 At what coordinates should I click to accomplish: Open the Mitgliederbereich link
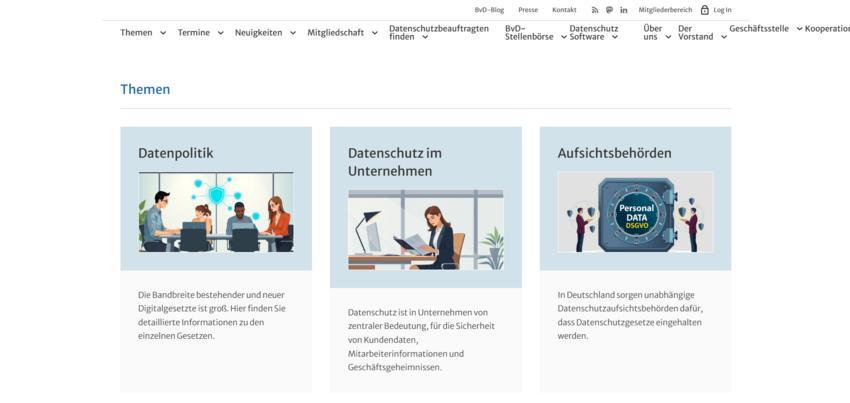pos(665,10)
